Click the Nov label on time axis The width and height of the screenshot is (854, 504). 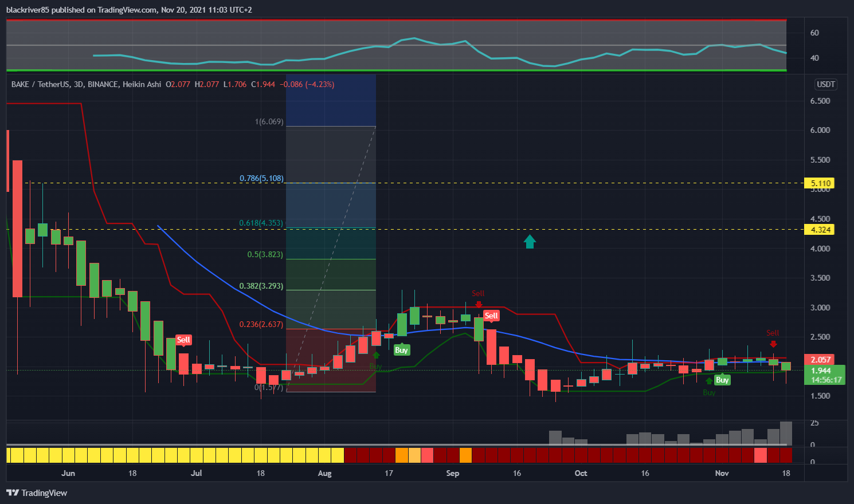click(x=722, y=473)
